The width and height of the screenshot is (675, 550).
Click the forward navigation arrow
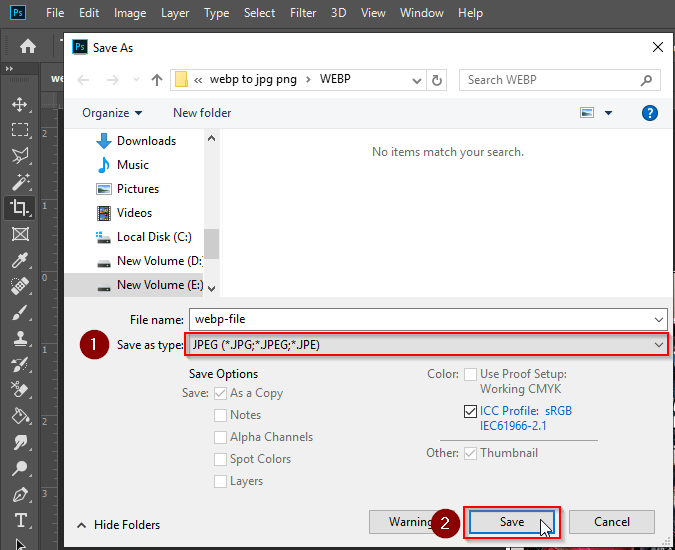(x=112, y=80)
